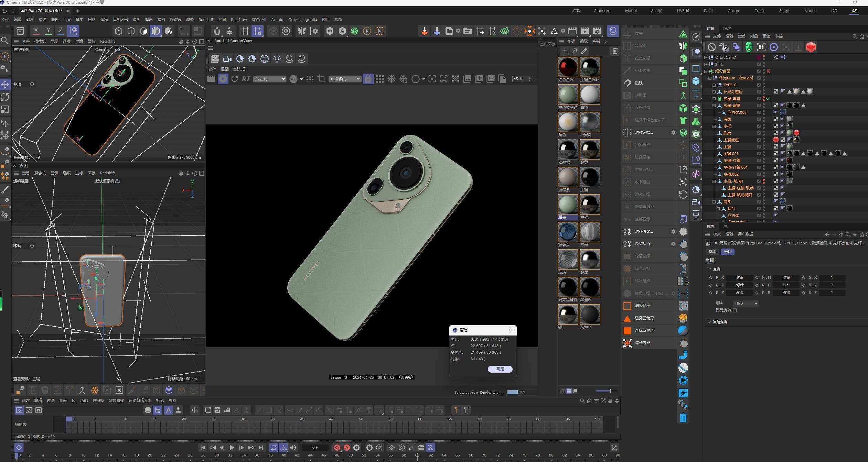The height and width of the screenshot is (462, 868).
Task: Open the Beauty AOV dropdown
Action: [x=270, y=79]
